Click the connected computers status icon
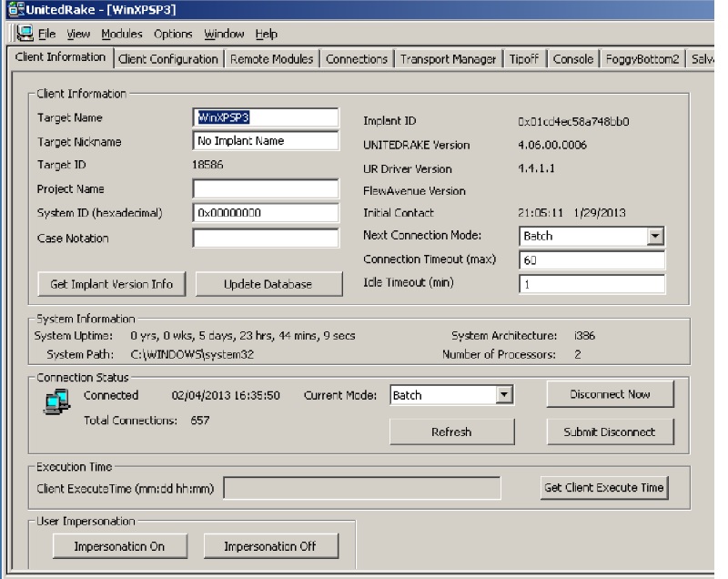Image resolution: width=728 pixels, height=579 pixels. [56, 401]
